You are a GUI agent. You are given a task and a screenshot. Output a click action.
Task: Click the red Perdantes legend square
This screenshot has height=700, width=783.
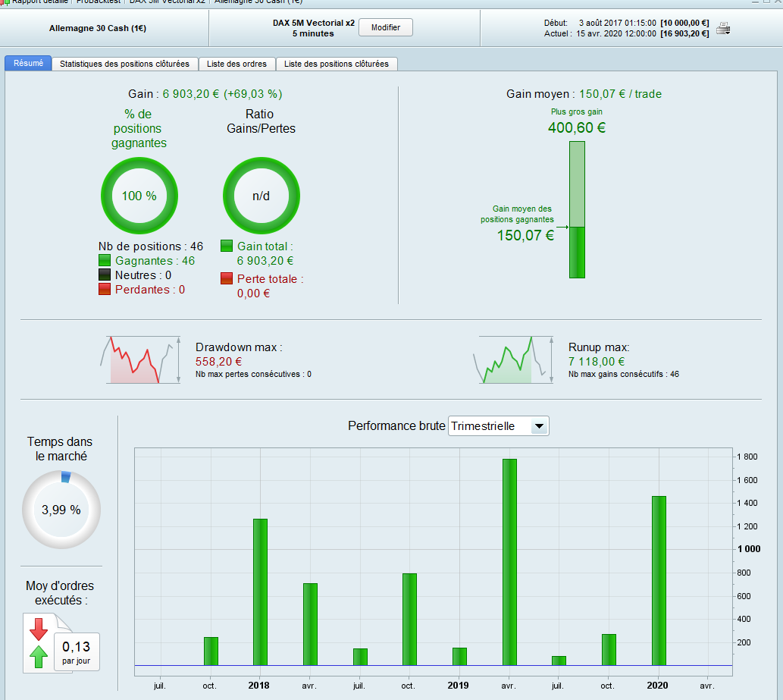click(x=105, y=289)
